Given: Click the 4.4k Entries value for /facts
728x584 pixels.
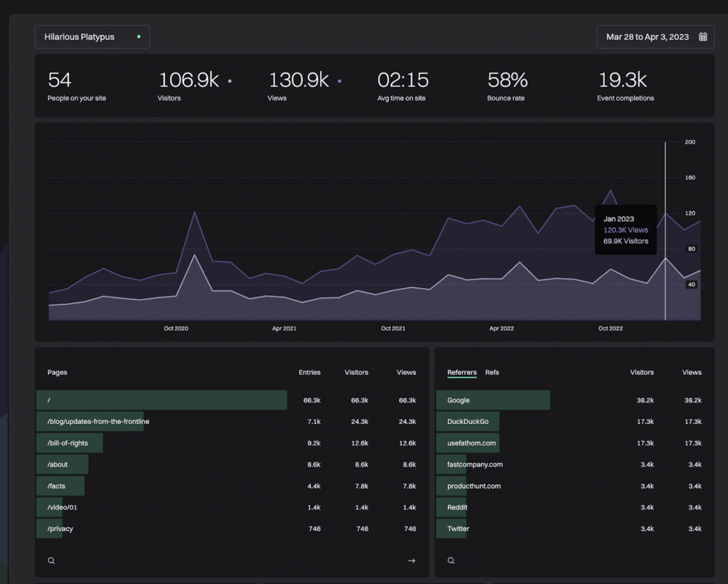Looking at the screenshot, I should tap(314, 486).
